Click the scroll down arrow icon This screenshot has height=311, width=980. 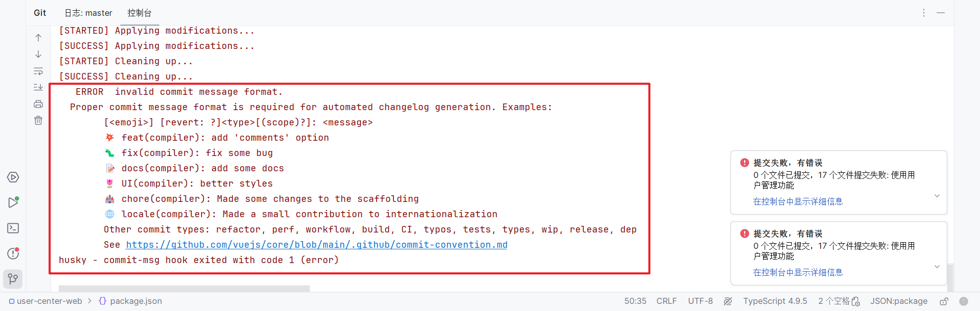pos(38,54)
